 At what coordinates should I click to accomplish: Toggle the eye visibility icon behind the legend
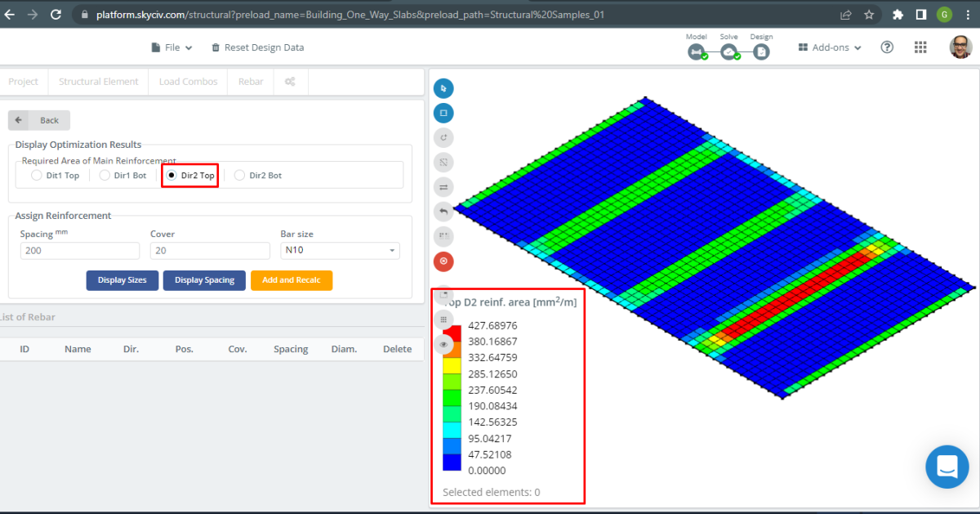coord(443,344)
